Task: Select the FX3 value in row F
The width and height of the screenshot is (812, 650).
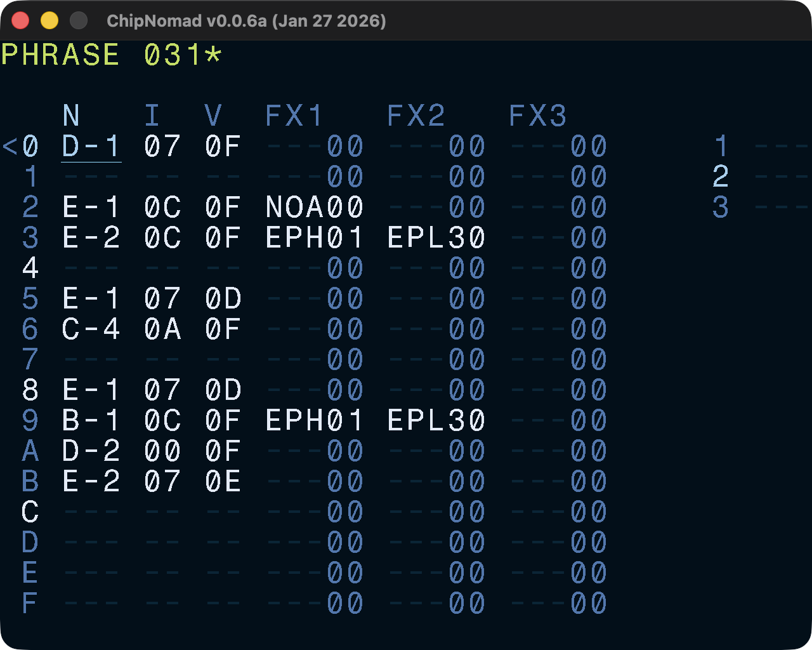Action: [558, 604]
